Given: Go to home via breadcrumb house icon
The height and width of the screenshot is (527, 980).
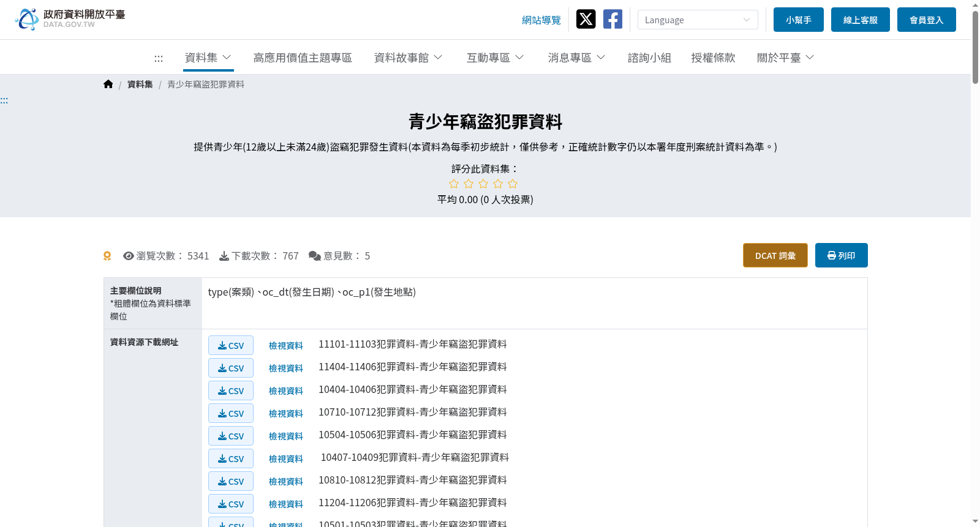Looking at the screenshot, I should tap(108, 84).
